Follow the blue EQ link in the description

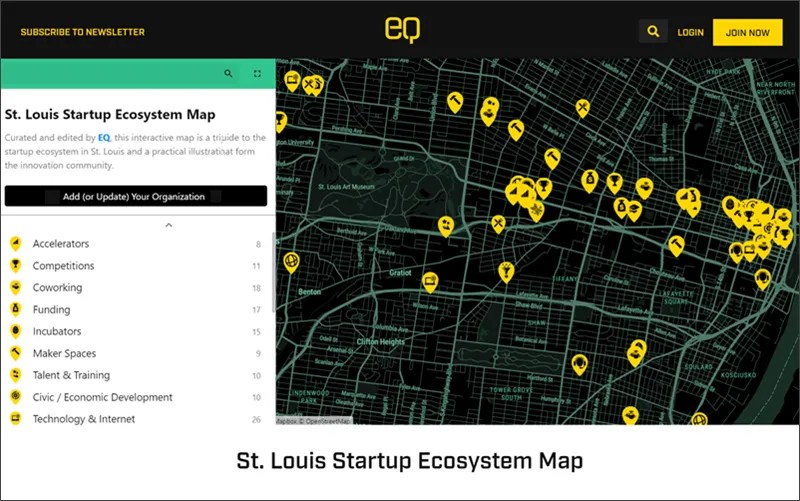click(x=104, y=138)
